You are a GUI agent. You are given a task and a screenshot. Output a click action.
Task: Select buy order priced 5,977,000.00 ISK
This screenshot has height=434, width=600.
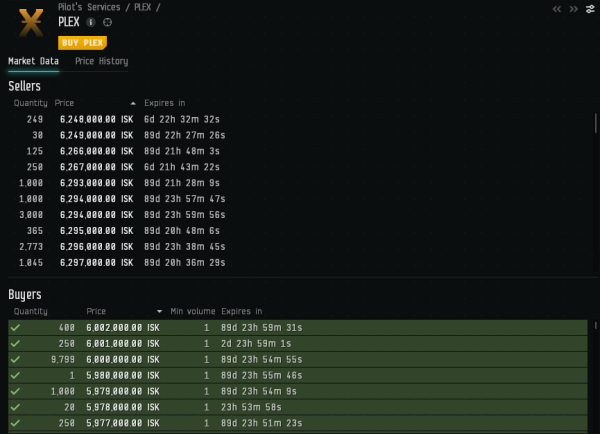(x=298, y=423)
